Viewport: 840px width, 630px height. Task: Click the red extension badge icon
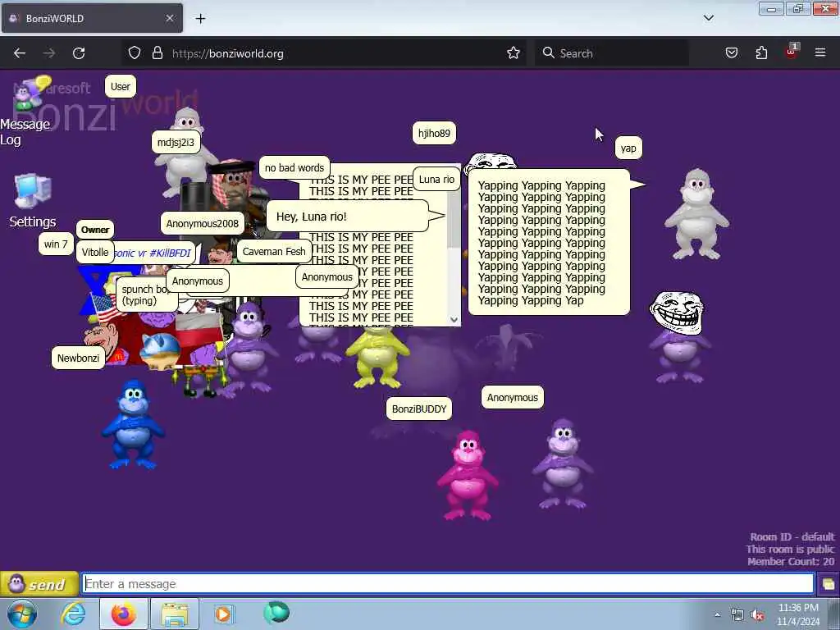[x=792, y=52]
